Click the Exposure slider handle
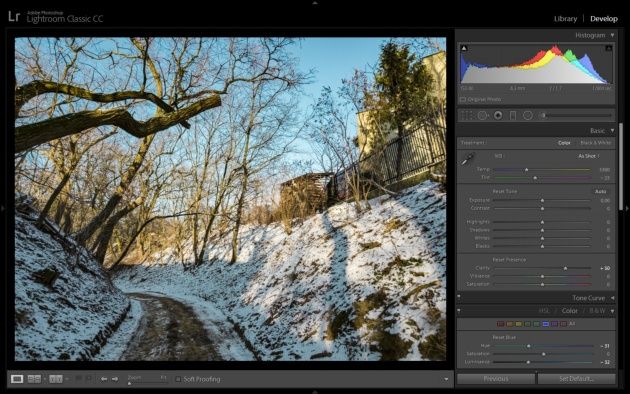The image size is (630, 394). coord(542,200)
